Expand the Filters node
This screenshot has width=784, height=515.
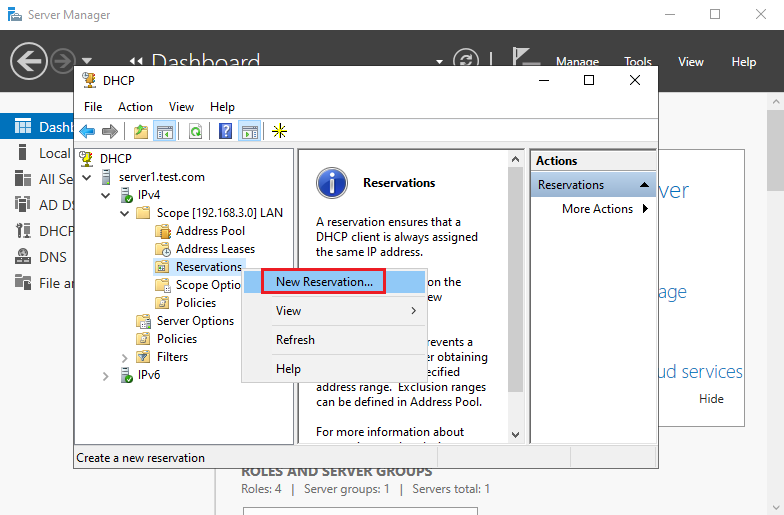point(125,357)
